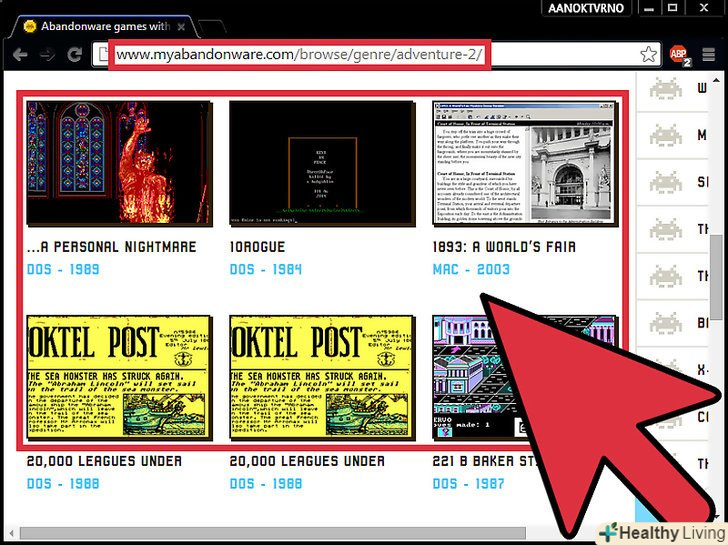Image resolution: width=728 pixels, height=545 pixels.
Task: Click the vertical scrollbar up arrow
Action: click(x=716, y=81)
